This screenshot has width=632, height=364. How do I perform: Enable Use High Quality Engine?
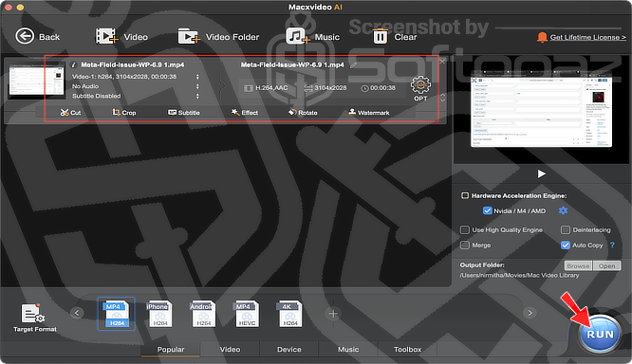tap(465, 230)
